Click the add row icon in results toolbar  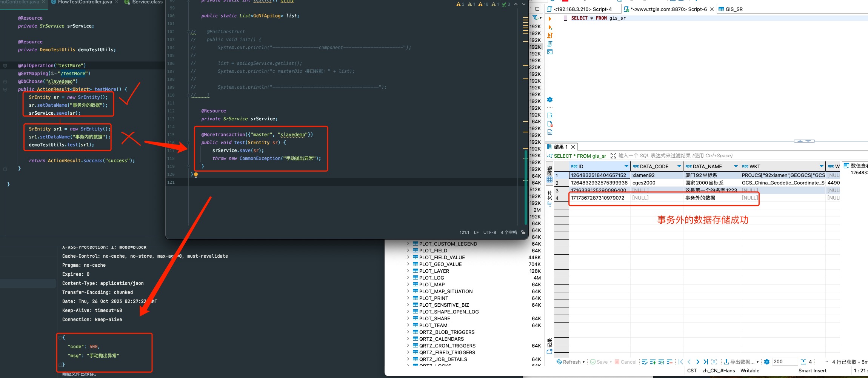coord(653,362)
